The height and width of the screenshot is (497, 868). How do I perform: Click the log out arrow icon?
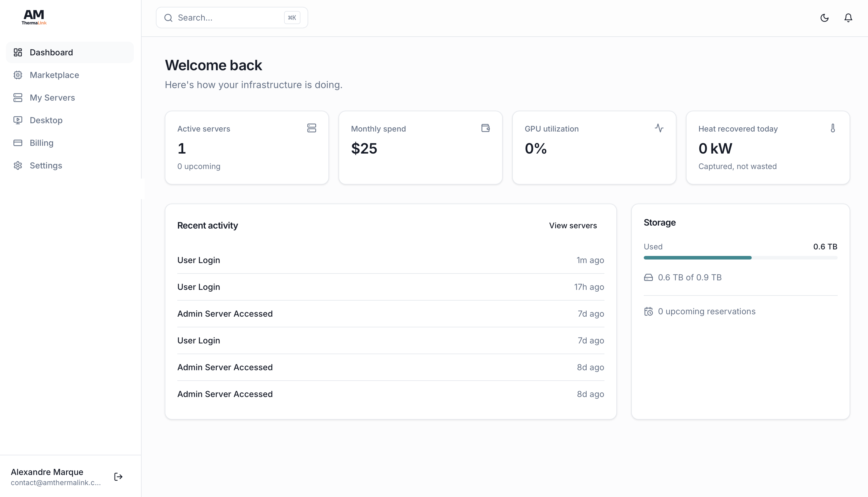pos(118,477)
